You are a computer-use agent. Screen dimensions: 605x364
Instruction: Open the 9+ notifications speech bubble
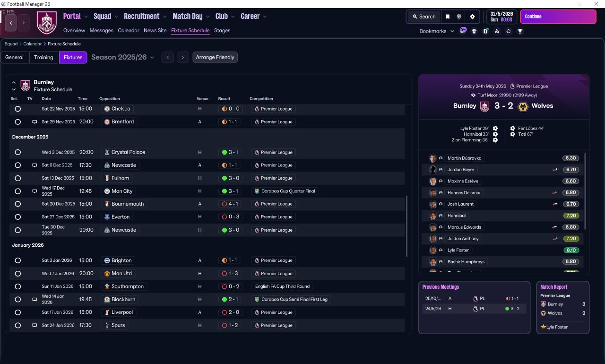click(x=463, y=31)
